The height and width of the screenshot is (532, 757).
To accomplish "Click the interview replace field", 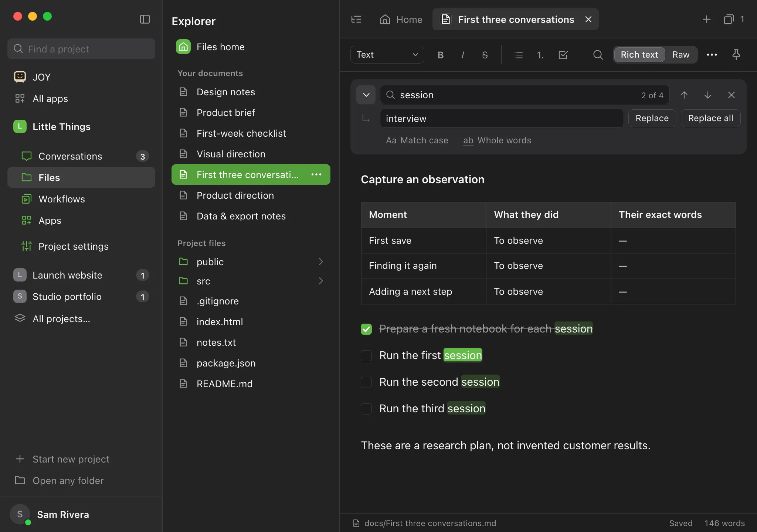I will (502, 118).
